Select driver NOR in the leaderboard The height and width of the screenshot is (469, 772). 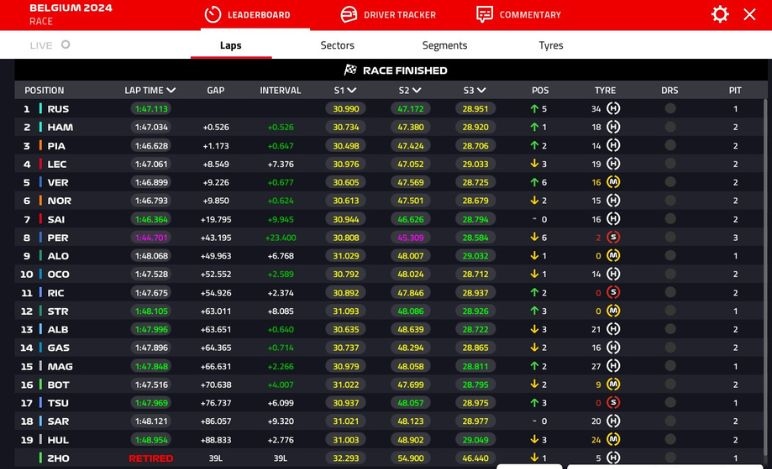(x=59, y=201)
